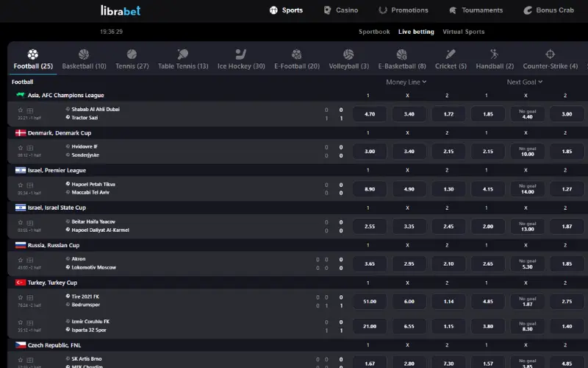Select the Cricket (5) icon
588x368 pixels.
[451, 54]
